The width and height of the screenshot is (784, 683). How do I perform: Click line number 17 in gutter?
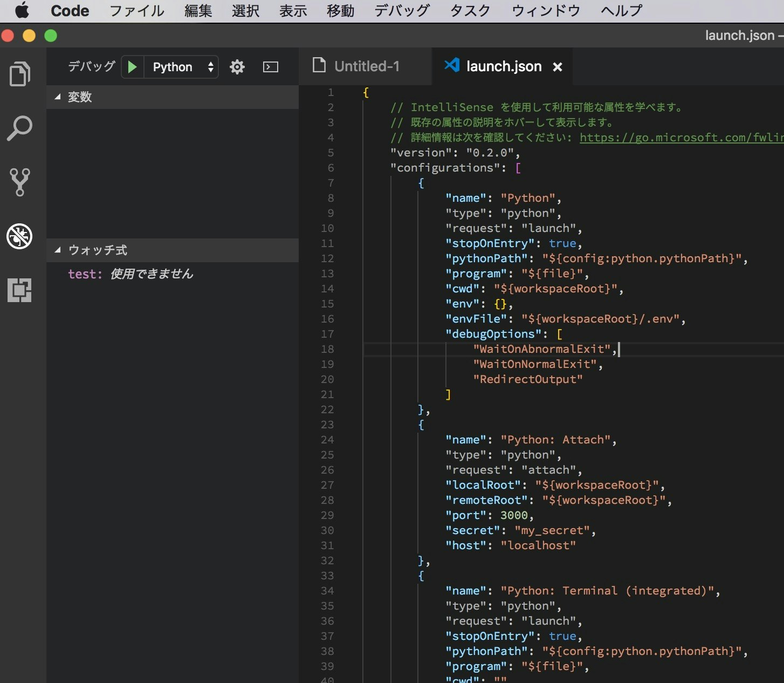point(328,334)
